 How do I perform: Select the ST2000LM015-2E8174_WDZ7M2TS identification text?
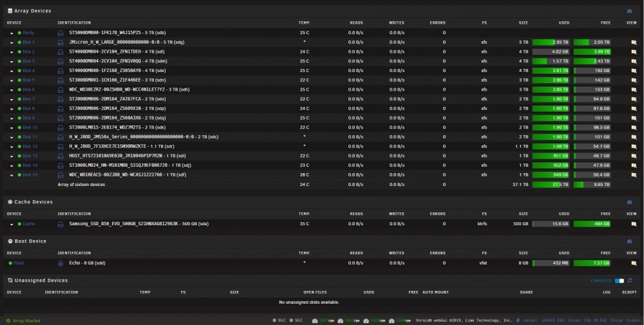pyautogui.click(x=105, y=127)
